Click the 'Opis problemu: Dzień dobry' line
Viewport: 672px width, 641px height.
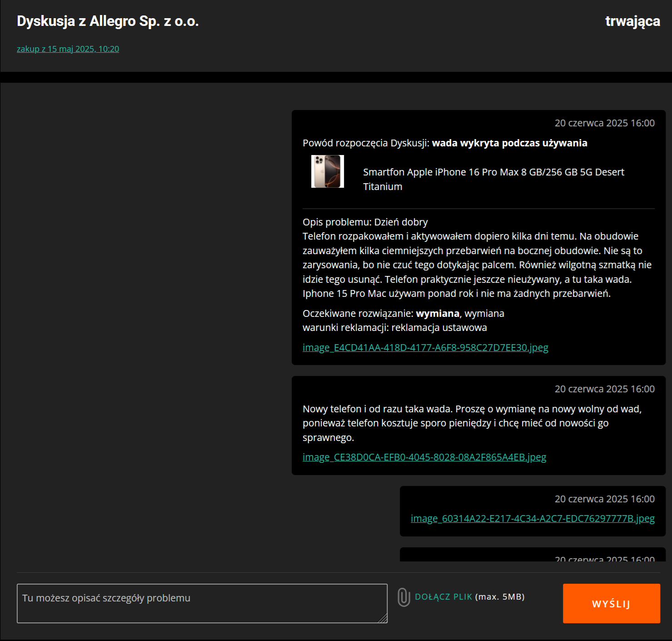click(x=365, y=222)
